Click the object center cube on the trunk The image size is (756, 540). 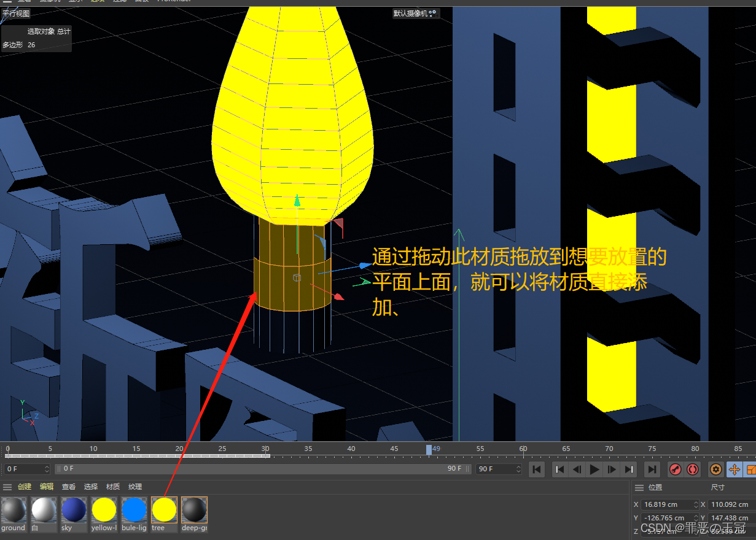tap(297, 278)
